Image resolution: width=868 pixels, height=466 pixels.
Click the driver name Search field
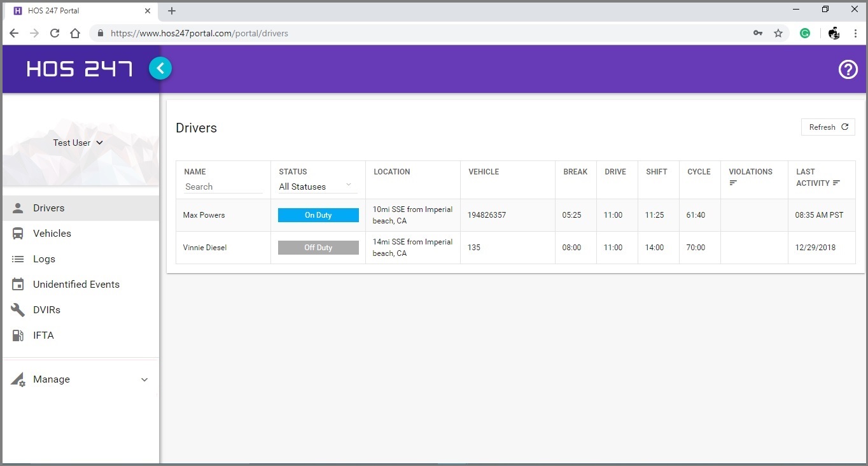coord(223,187)
